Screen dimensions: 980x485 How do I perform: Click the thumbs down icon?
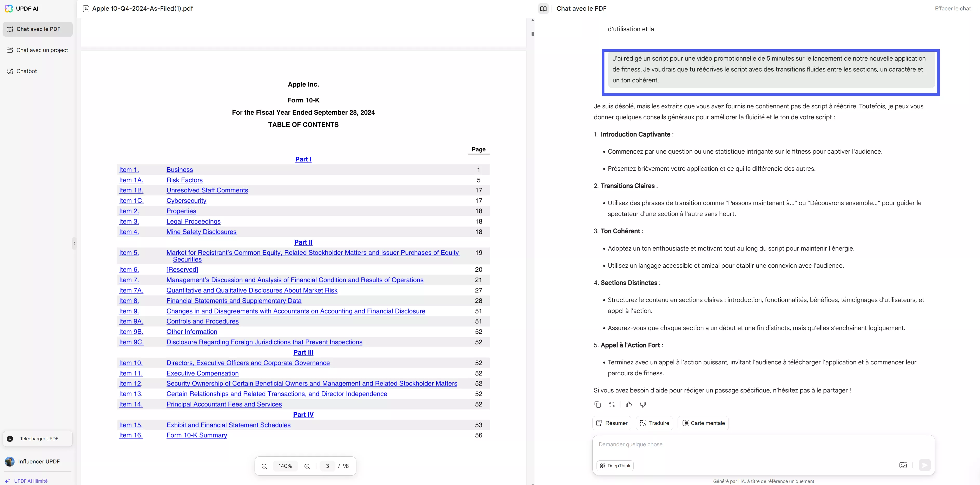pyautogui.click(x=643, y=405)
